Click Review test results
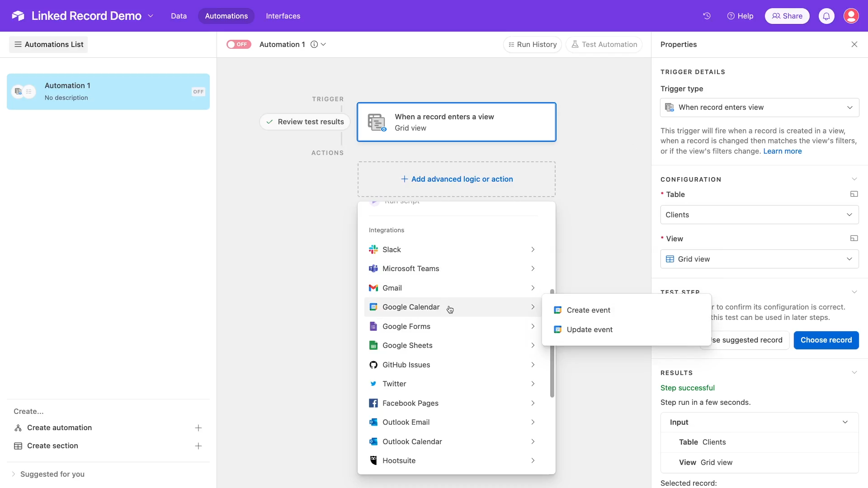Viewport: 868px width, 488px height. pyautogui.click(x=305, y=122)
